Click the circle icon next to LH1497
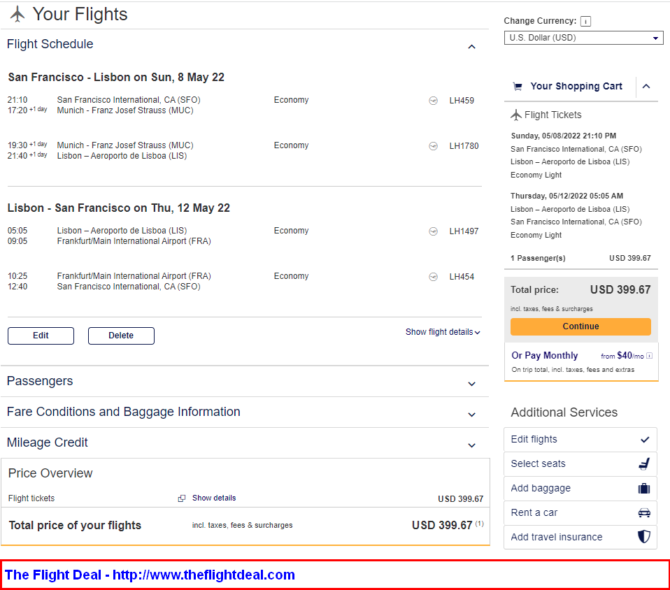This screenshot has width=670, height=590. (433, 232)
